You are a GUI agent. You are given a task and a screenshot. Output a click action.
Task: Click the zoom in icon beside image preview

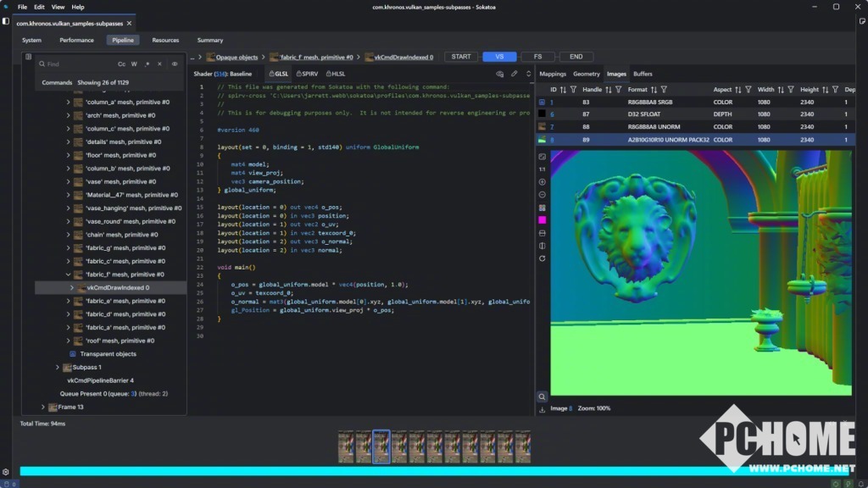coord(542,182)
